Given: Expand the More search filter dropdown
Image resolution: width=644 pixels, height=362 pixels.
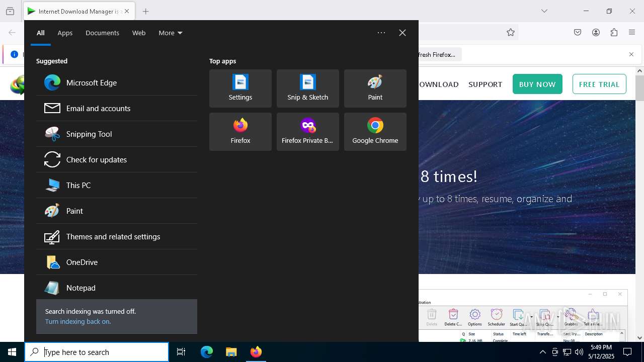Looking at the screenshot, I should [171, 33].
